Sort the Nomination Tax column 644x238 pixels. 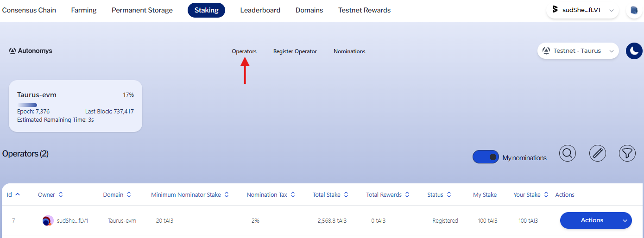pos(293,195)
